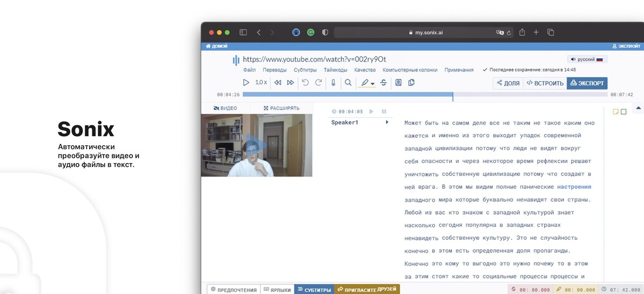Click the Sonix waveform logo icon
Image resolution: width=644 pixels, height=294 pixels.
(236, 60)
